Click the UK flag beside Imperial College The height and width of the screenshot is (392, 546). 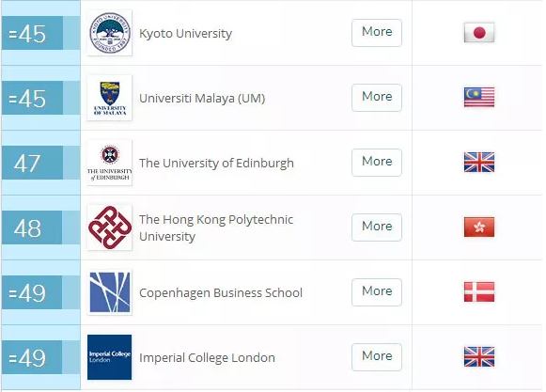479,357
